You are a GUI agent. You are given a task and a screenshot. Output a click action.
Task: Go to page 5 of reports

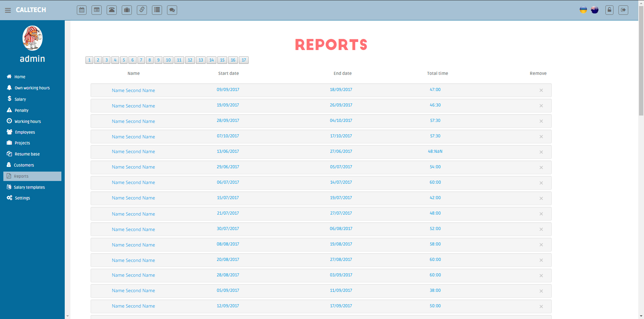pyautogui.click(x=124, y=60)
